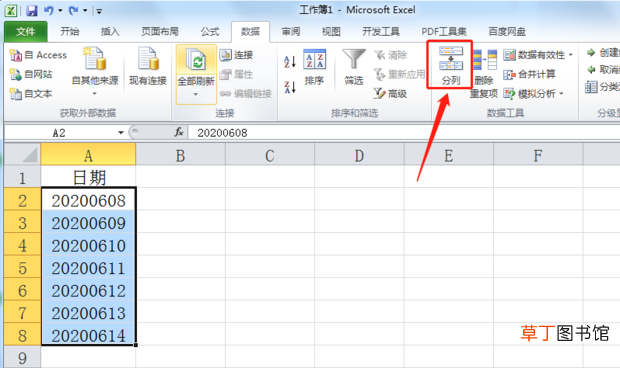620x368 pixels.
Task: Click cell containing 20200612
Action: click(x=88, y=290)
